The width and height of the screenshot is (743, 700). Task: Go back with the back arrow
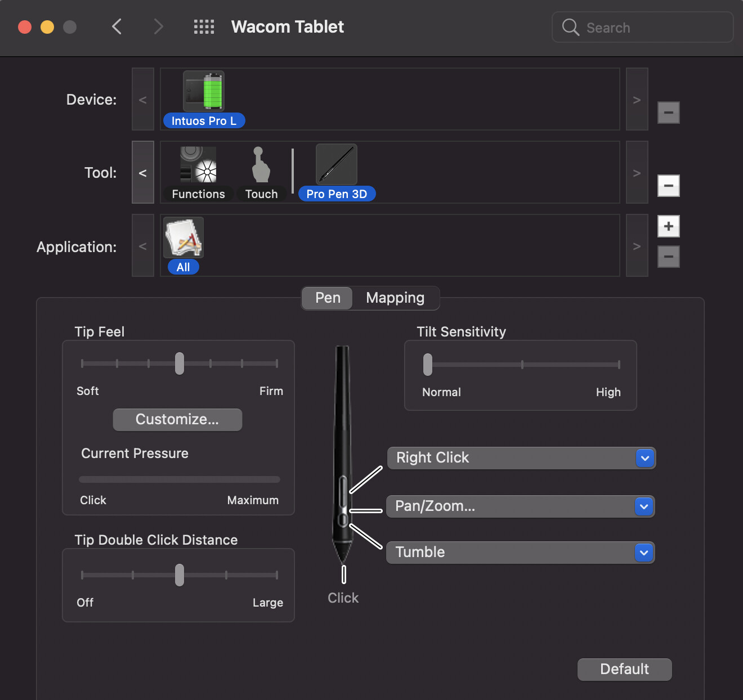pyautogui.click(x=117, y=26)
